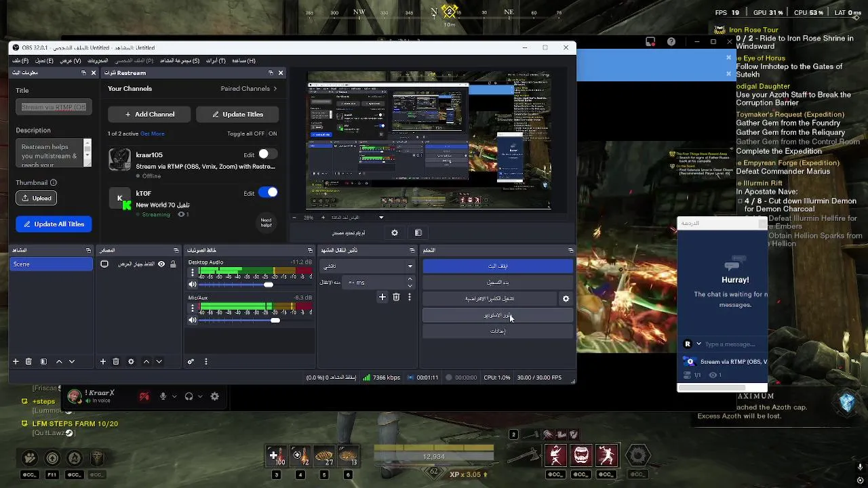Open the preview scaling dropdown
Image resolution: width=868 pixels, height=488 pixels.
coord(381,218)
